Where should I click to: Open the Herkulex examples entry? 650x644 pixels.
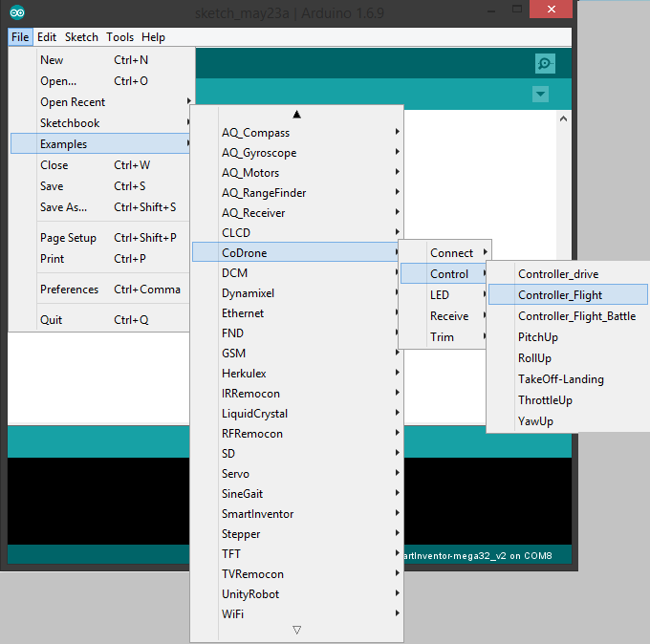tap(296, 374)
